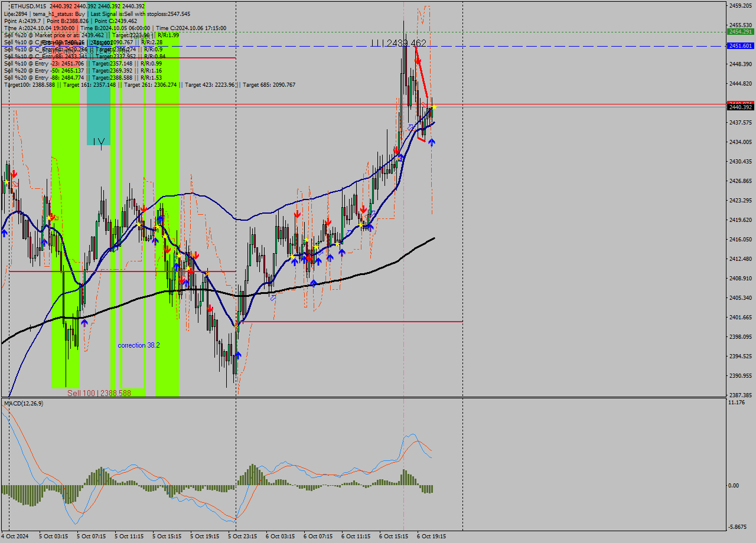The height and width of the screenshot is (543, 756).
Task: Click the 2448.390 price axis label
Action: point(740,64)
